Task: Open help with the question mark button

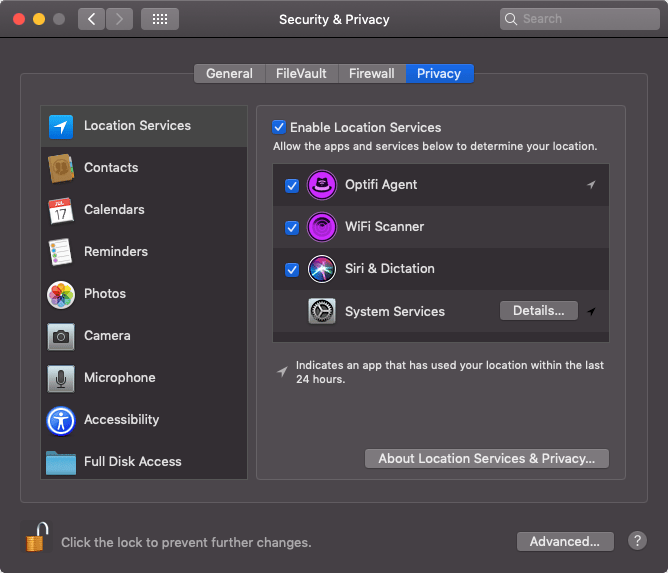Action: 637,541
